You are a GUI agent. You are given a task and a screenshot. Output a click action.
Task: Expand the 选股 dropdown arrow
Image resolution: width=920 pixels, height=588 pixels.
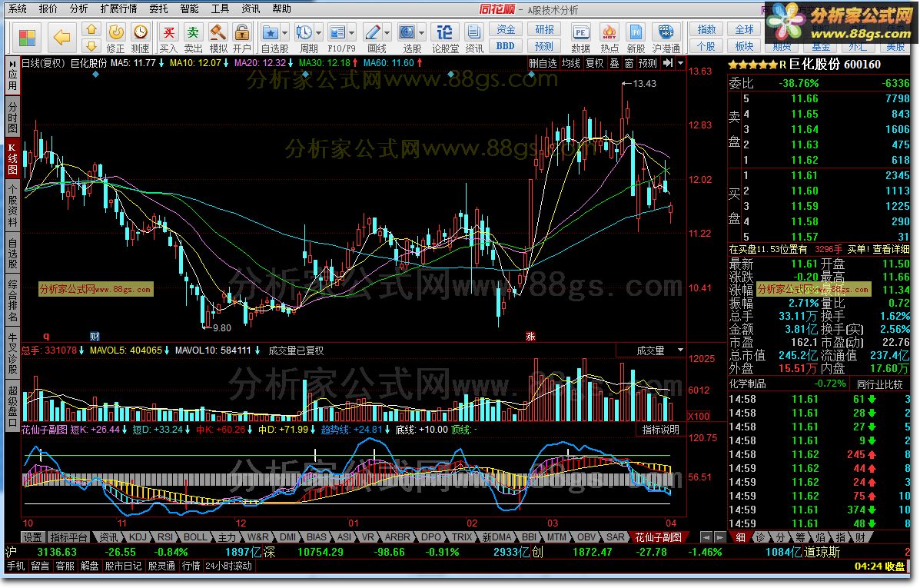point(422,32)
